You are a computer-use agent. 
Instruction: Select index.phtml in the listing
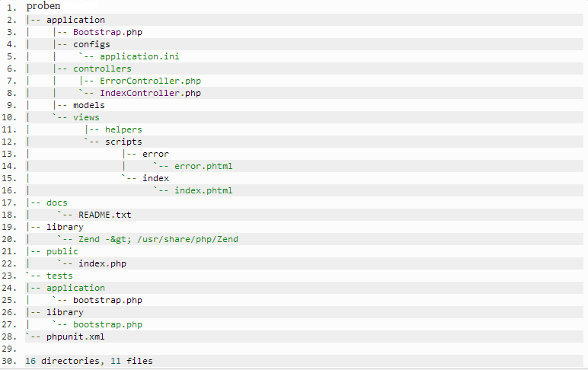tap(203, 190)
